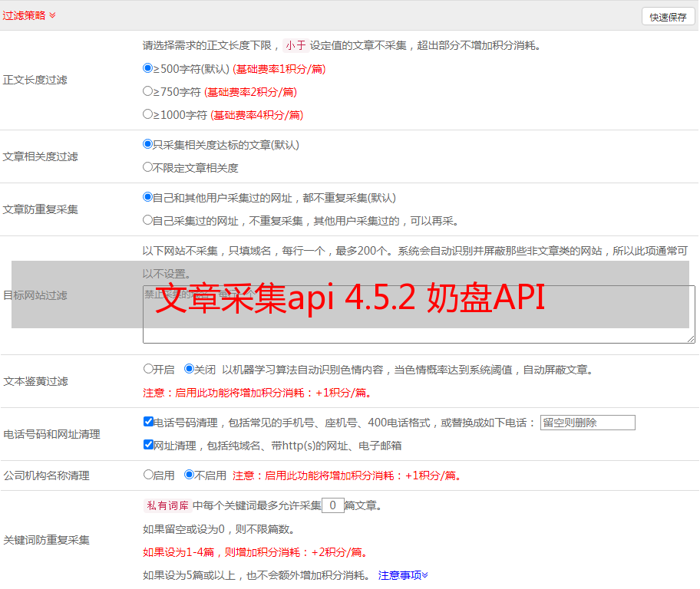Click the phone replacement 留空则删除 field
The height and width of the screenshot is (589, 700).
587,423
